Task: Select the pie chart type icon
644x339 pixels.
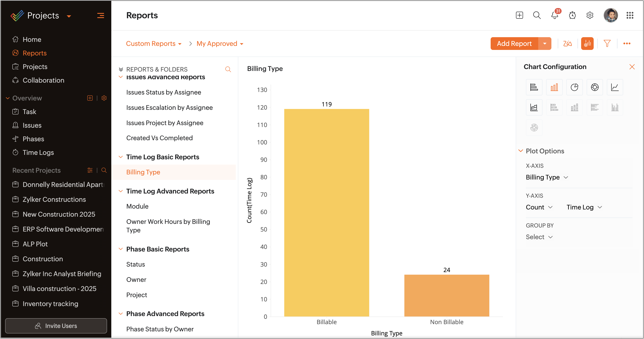Action: (x=574, y=87)
